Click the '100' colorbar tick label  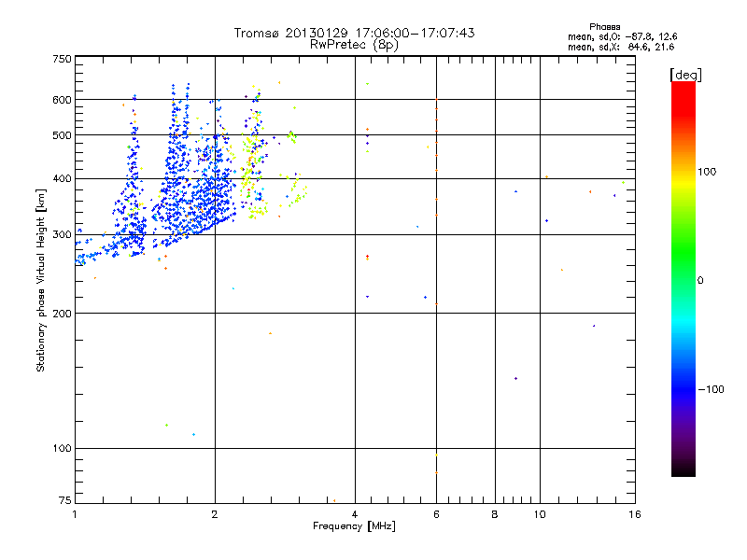click(707, 172)
